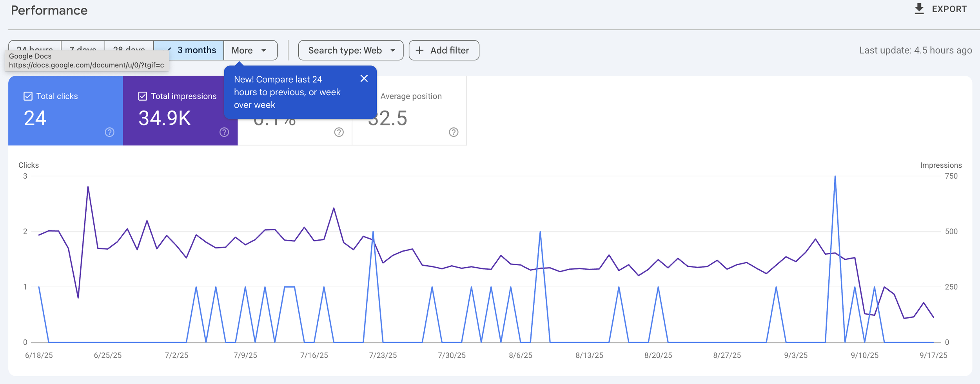Click the Performance page heading
This screenshot has width=980, height=384.
click(49, 11)
